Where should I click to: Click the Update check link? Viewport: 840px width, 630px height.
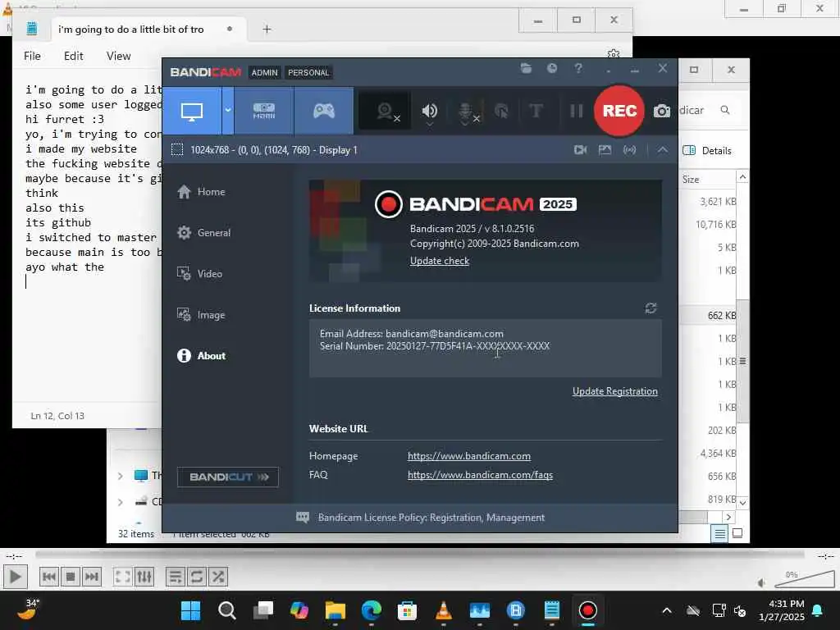[x=440, y=261]
